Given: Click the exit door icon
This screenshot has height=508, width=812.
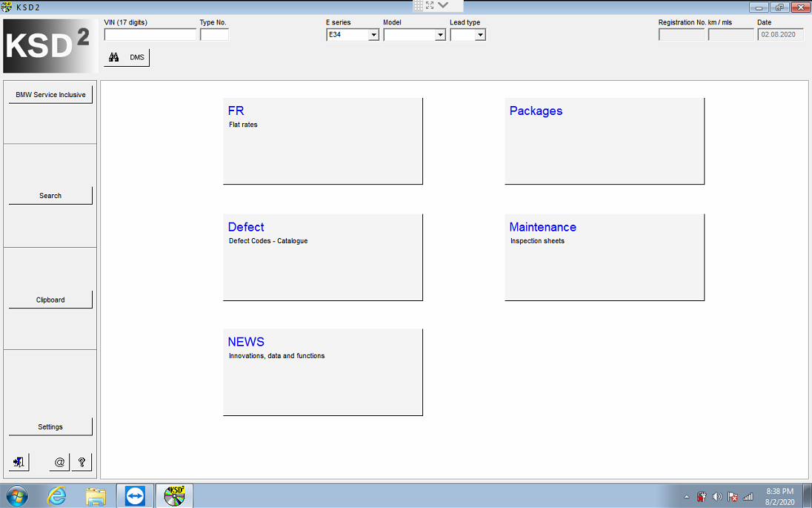Looking at the screenshot, I should pos(19,462).
